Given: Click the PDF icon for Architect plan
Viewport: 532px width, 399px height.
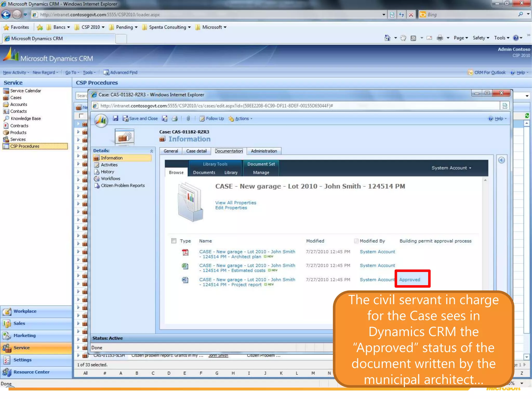Looking at the screenshot, I should [x=185, y=252].
